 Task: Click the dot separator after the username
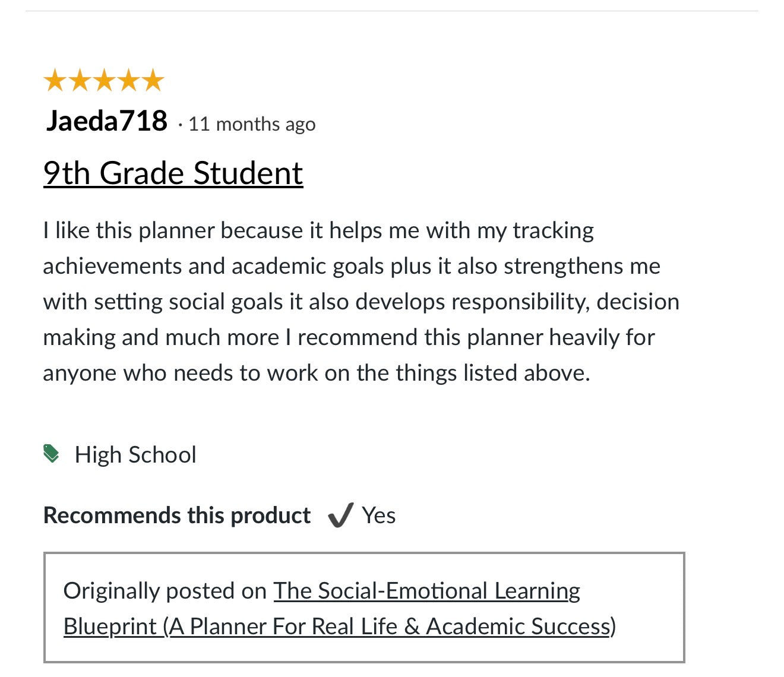[180, 125]
